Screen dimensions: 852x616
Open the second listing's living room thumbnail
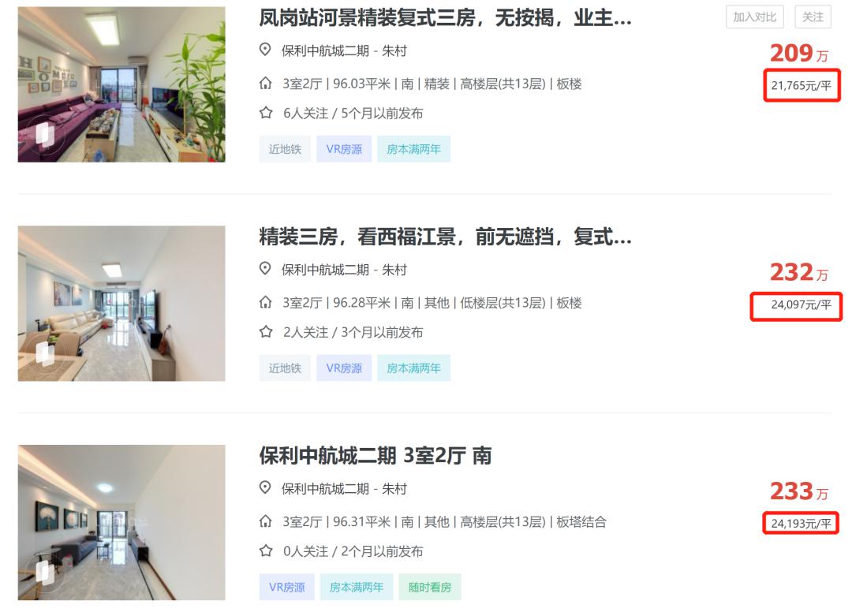(121, 304)
